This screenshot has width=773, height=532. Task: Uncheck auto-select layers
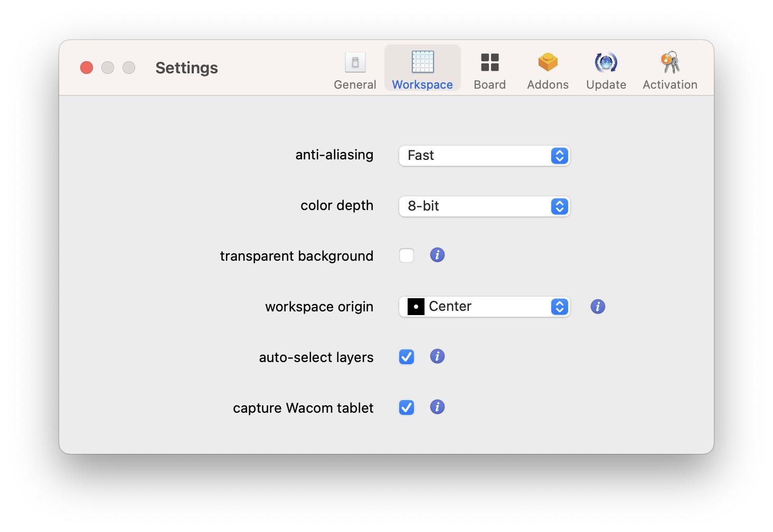407,357
